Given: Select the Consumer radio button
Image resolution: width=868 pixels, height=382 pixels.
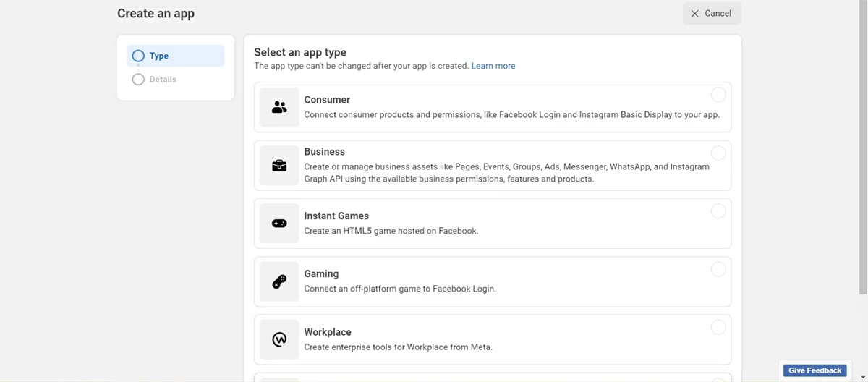Looking at the screenshot, I should tap(718, 95).
